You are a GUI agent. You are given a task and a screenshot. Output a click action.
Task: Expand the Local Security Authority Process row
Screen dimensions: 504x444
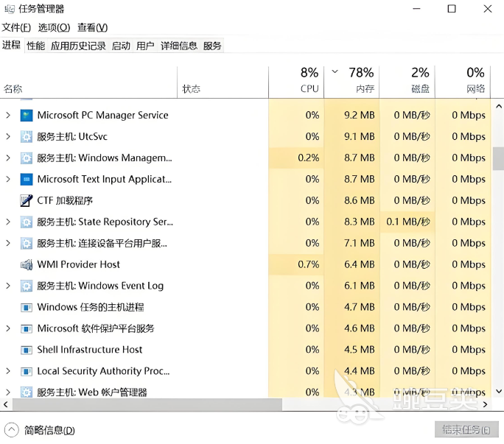[8, 371]
